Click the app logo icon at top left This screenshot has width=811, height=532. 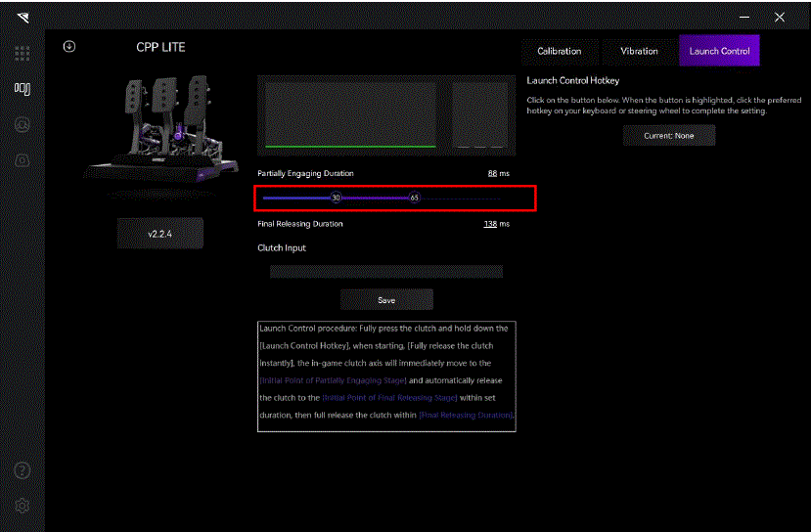[x=23, y=19]
